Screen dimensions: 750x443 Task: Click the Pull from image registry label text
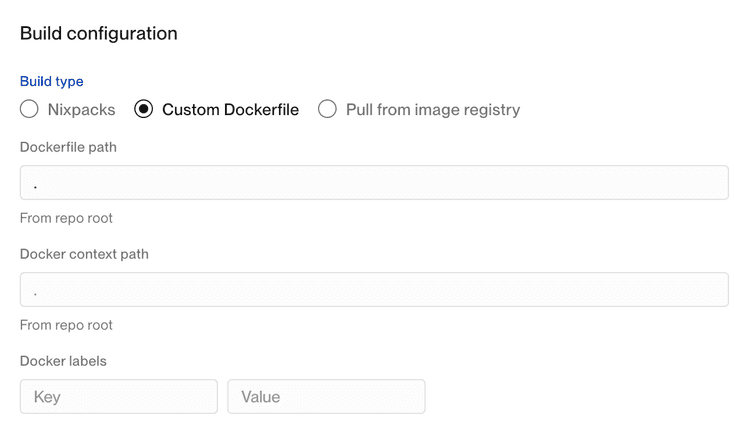(x=432, y=110)
